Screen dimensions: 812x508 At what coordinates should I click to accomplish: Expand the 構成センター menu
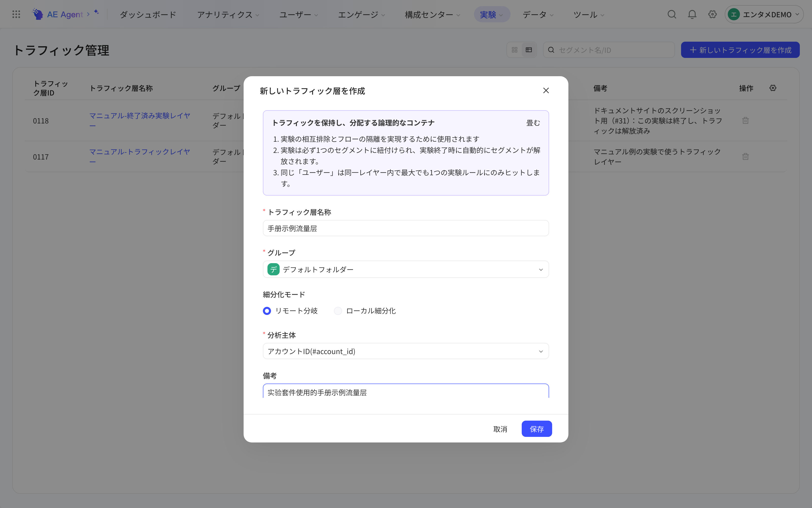coord(432,14)
